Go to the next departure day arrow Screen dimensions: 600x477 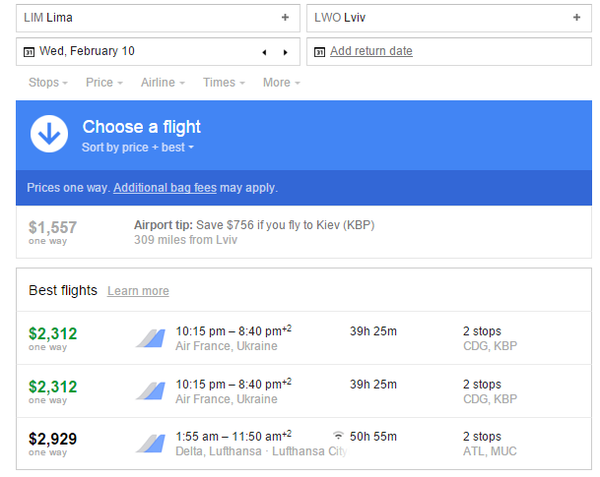pos(285,52)
